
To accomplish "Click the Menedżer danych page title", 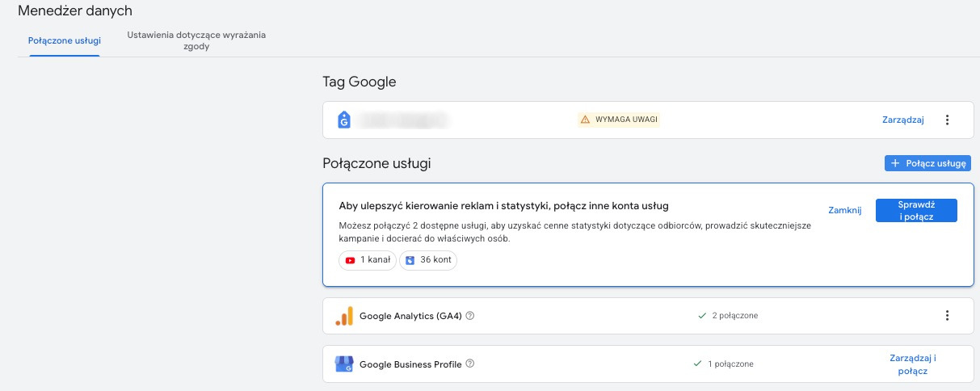I will [75, 11].
